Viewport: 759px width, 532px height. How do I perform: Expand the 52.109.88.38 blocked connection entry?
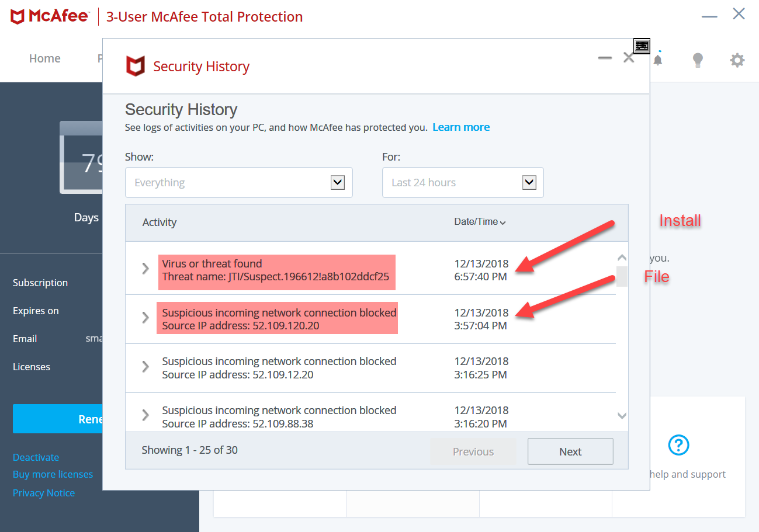pos(145,415)
